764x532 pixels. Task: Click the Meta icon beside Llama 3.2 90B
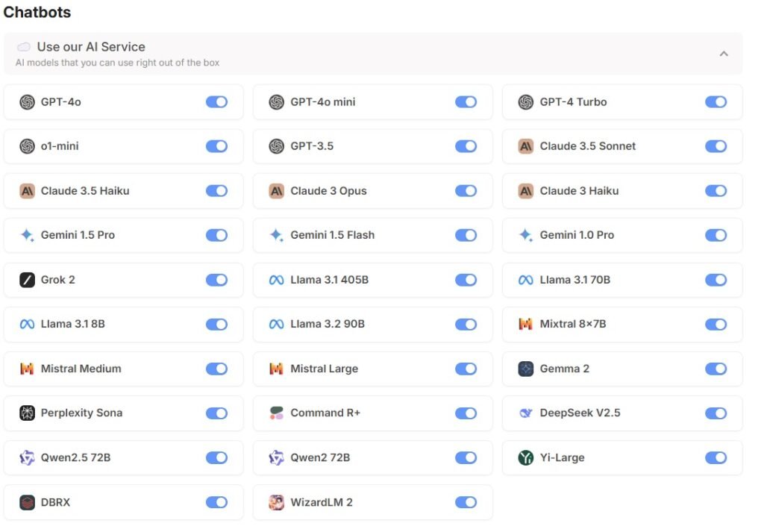coord(276,325)
